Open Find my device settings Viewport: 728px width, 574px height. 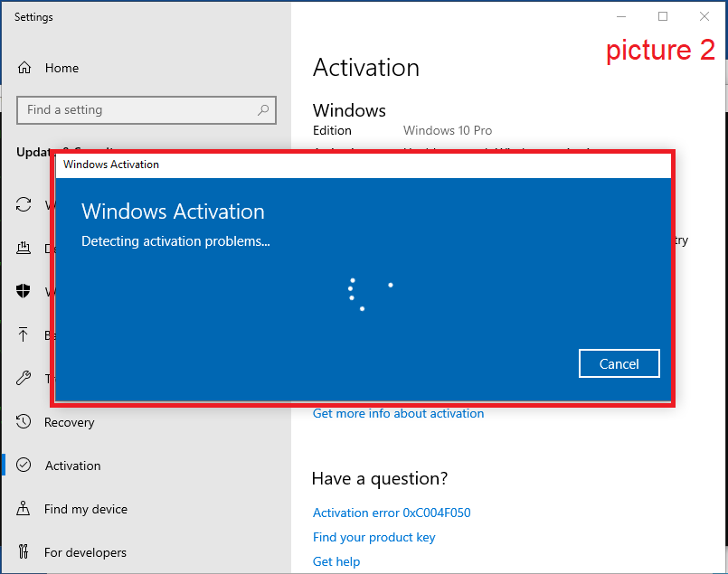(x=85, y=509)
